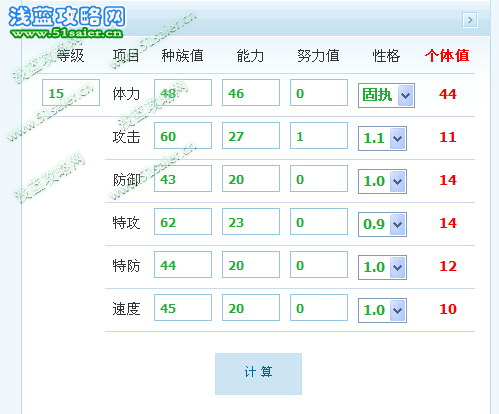This screenshot has height=414, width=499.
Task: Open the special defense 1.0 multiplier dropdown
Action: [x=382, y=267]
